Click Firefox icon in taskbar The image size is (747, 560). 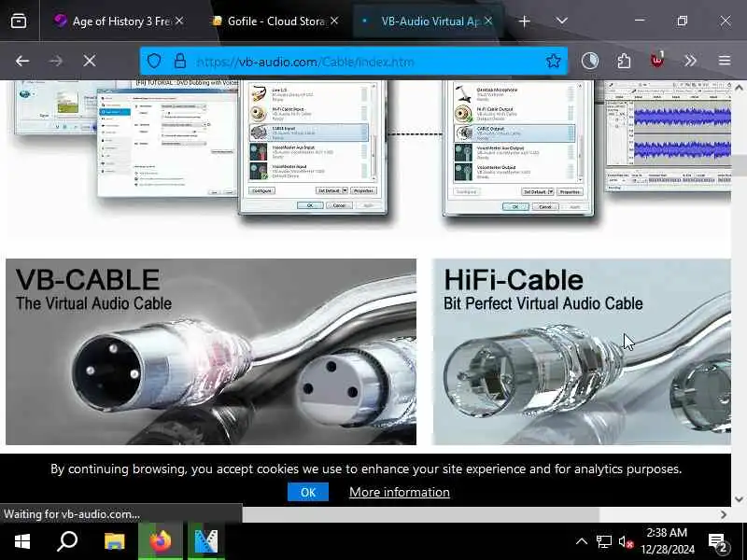161,541
